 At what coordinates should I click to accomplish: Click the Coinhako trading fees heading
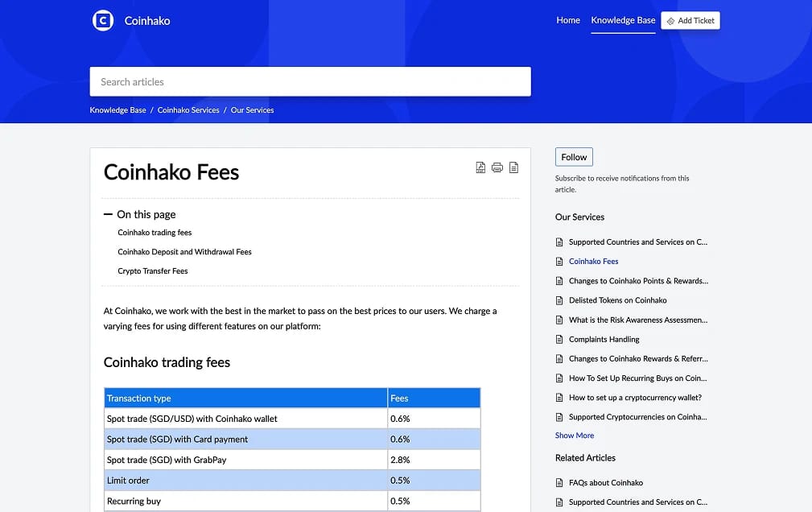167,362
